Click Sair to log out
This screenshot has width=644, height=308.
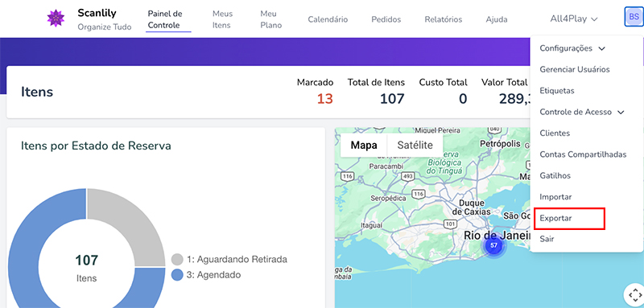point(547,239)
